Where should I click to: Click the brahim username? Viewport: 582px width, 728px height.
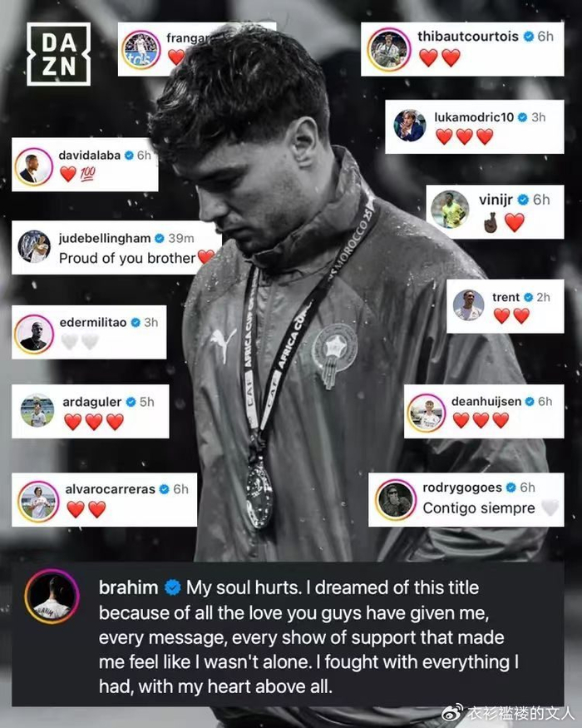pyautogui.click(x=129, y=587)
